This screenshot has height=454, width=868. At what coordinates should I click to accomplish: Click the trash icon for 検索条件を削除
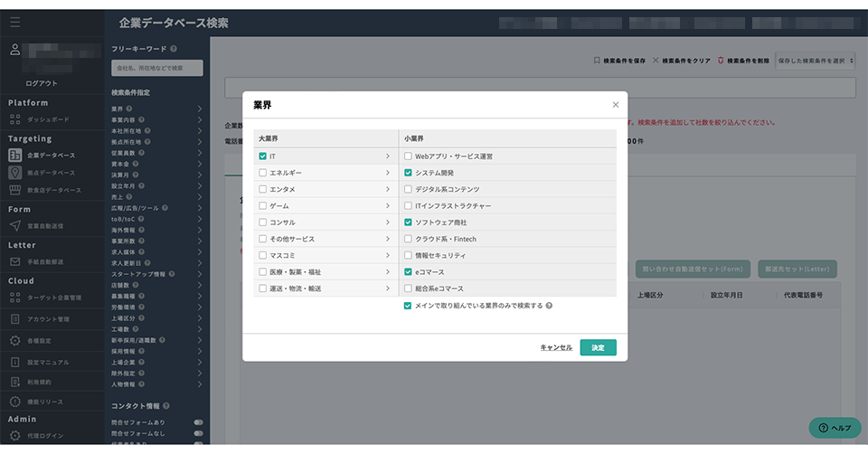click(721, 61)
